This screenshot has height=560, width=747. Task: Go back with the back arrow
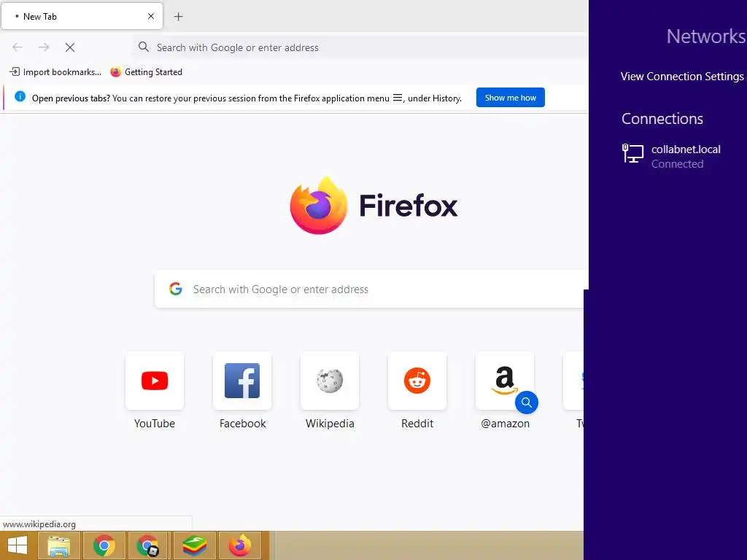pyautogui.click(x=18, y=47)
